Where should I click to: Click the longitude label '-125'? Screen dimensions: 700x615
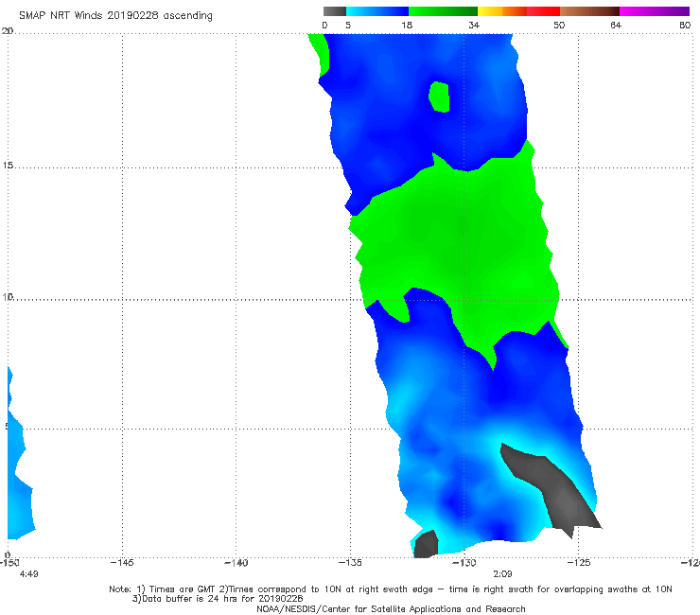(x=579, y=563)
